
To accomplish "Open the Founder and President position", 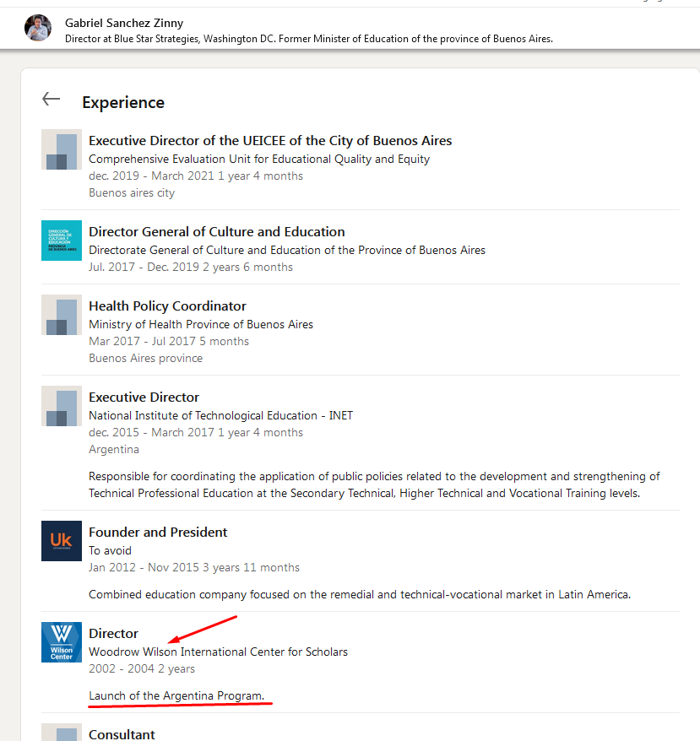I will [x=158, y=533].
